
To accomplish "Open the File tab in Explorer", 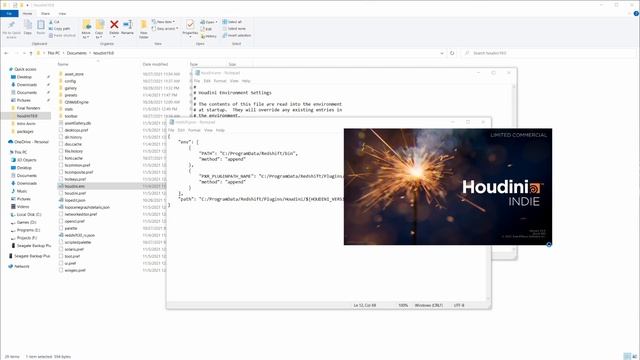I will tap(9, 13).
